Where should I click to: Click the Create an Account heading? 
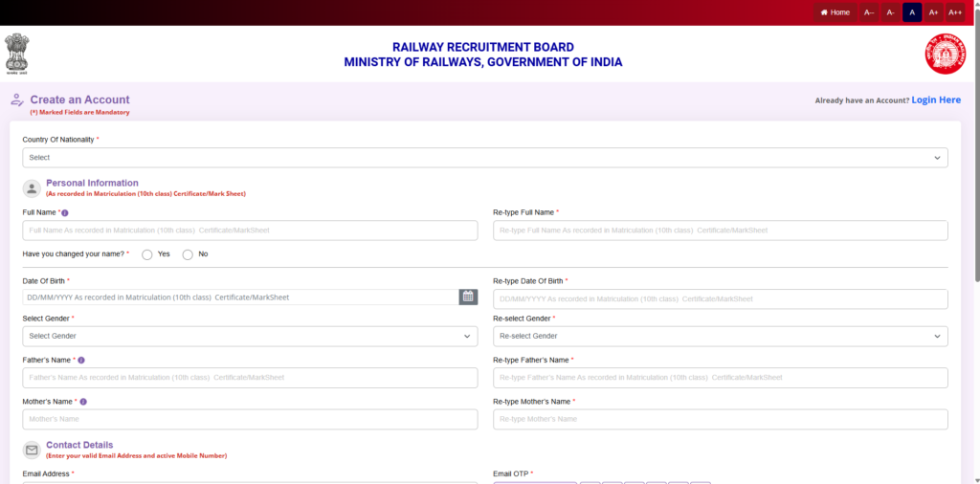(x=80, y=99)
